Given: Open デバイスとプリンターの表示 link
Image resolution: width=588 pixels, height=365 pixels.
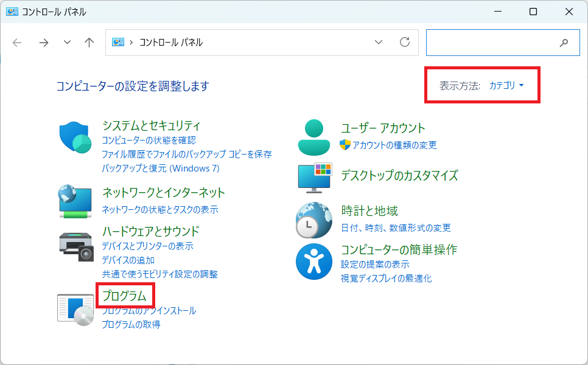Looking at the screenshot, I should point(147,246).
